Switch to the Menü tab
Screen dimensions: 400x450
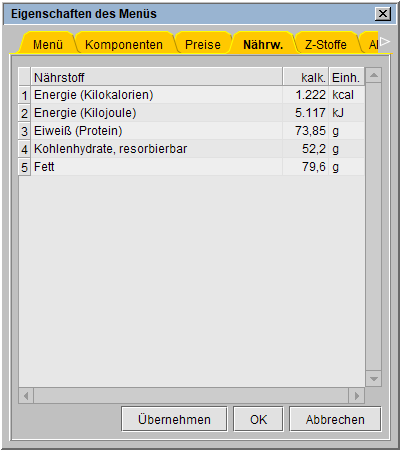(x=48, y=44)
